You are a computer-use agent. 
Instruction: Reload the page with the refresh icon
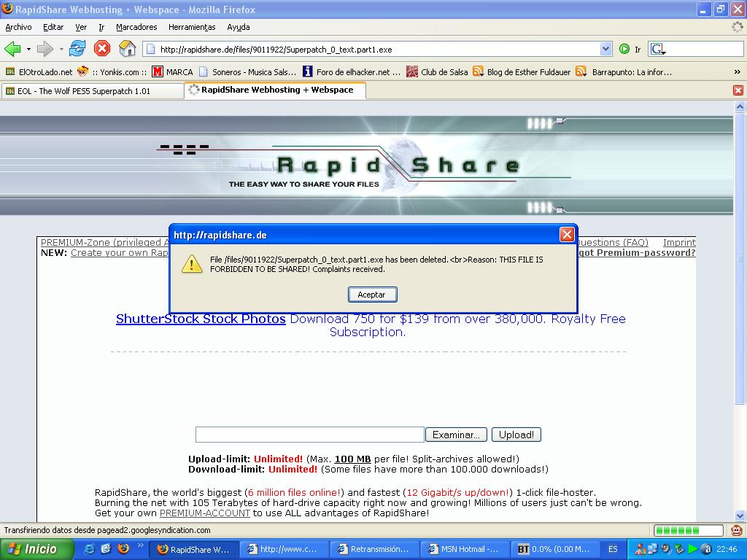tap(77, 49)
